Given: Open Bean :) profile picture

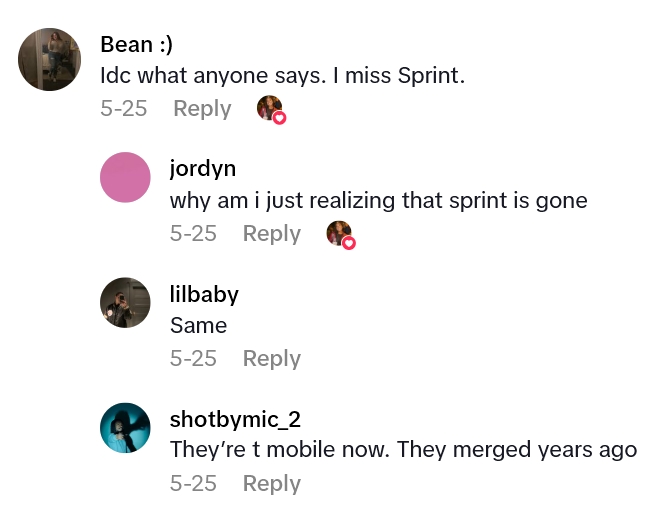Looking at the screenshot, I should coord(49,60).
